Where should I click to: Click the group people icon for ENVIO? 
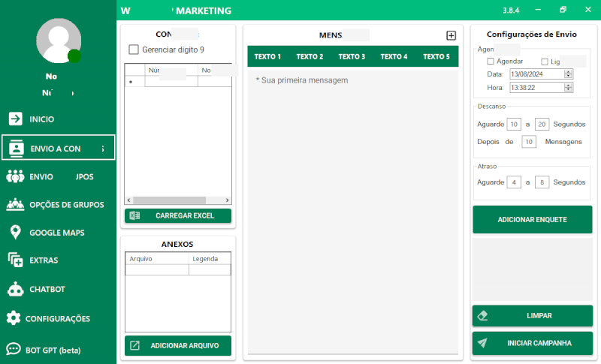pos(15,176)
